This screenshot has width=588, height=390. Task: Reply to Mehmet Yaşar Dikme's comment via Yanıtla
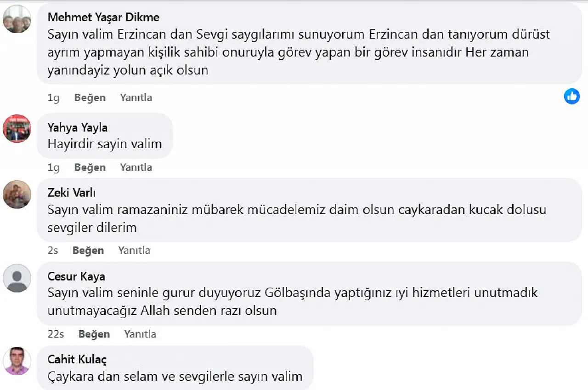click(136, 97)
